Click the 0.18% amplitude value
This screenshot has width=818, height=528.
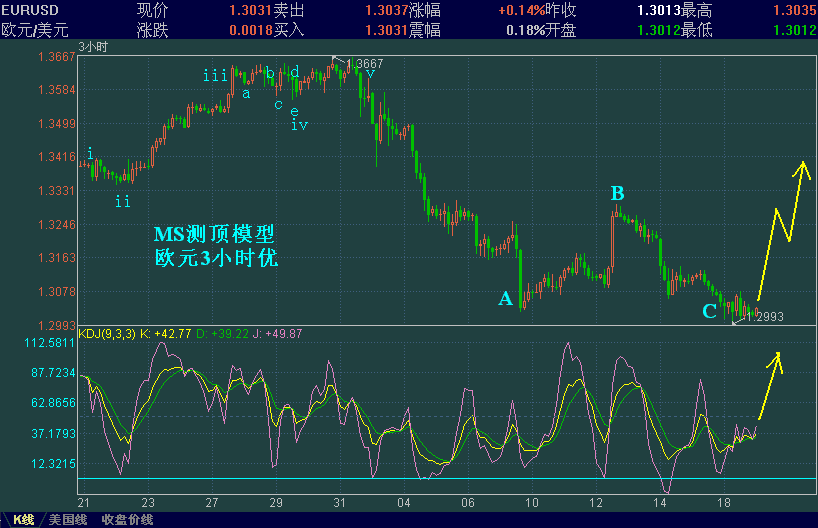coord(525,30)
